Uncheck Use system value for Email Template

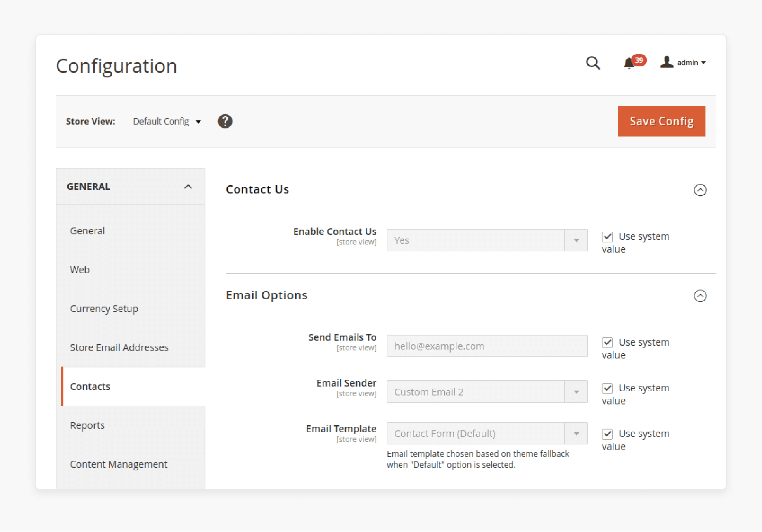point(607,434)
